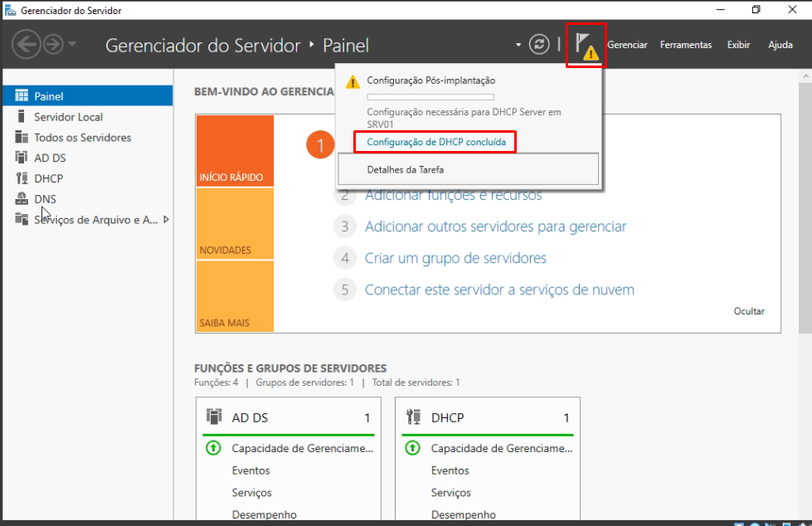Open the dropdown arrow beside refresh icon
This screenshot has width=812, height=526.
(518, 45)
